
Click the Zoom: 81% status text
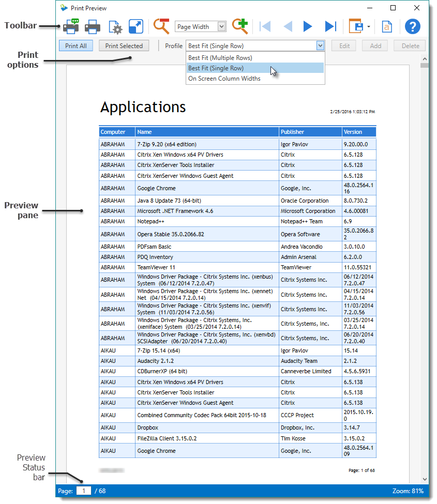408,491
